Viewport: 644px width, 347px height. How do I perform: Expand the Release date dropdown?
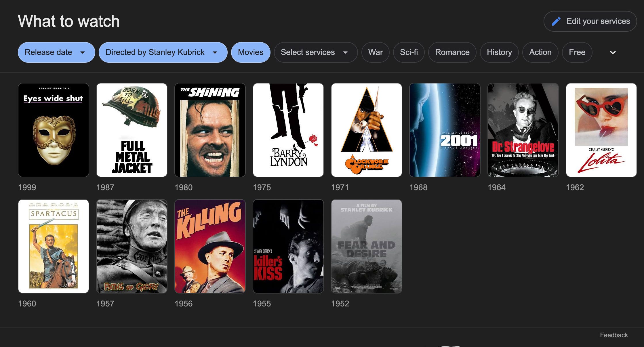[x=56, y=52]
